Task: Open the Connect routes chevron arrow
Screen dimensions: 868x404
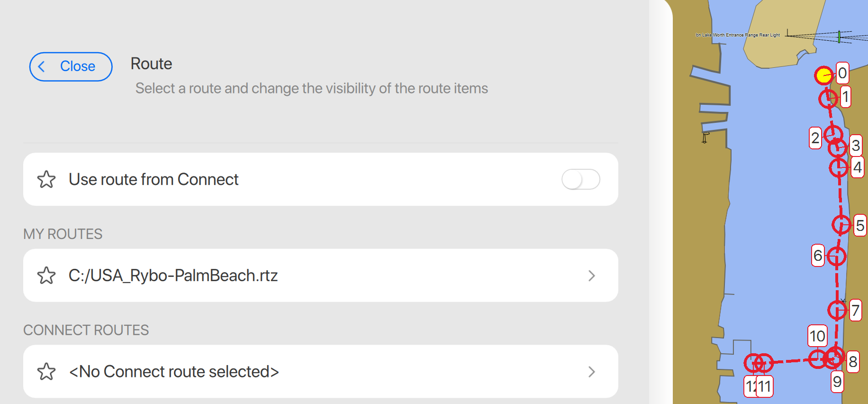Action: pyautogui.click(x=591, y=371)
